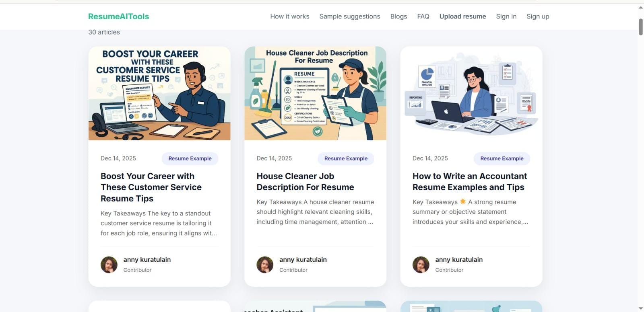Go to Sample suggestions
644x312 pixels.
pos(350,16)
